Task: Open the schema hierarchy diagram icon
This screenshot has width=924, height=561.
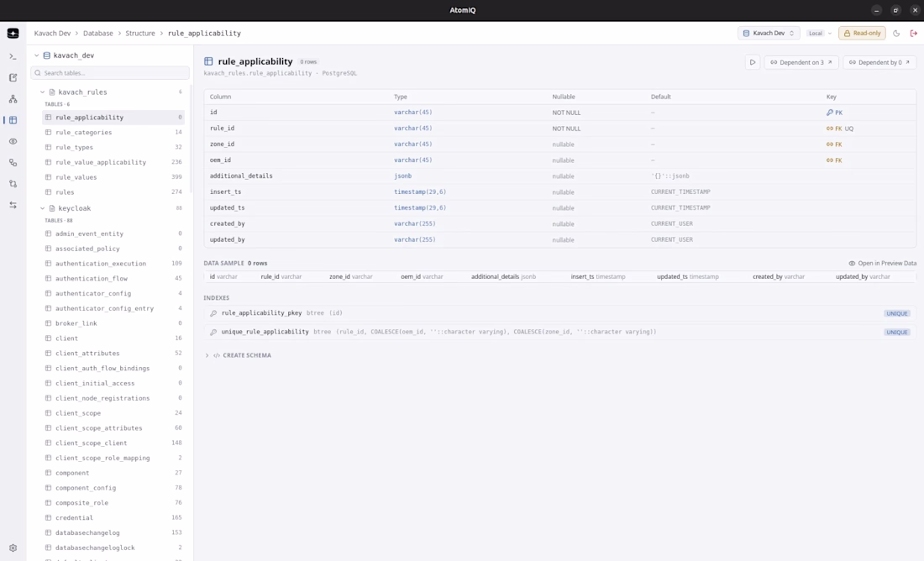Action: point(13,99)
